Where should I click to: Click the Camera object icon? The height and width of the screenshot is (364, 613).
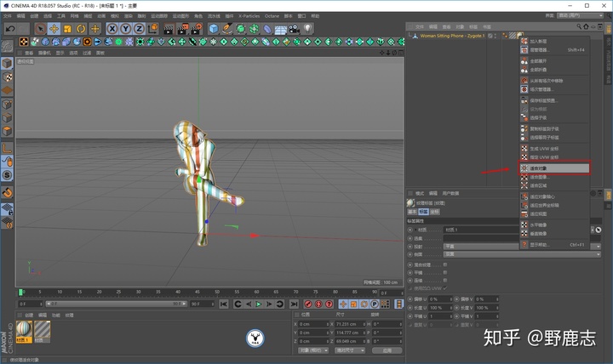[294, 29]
